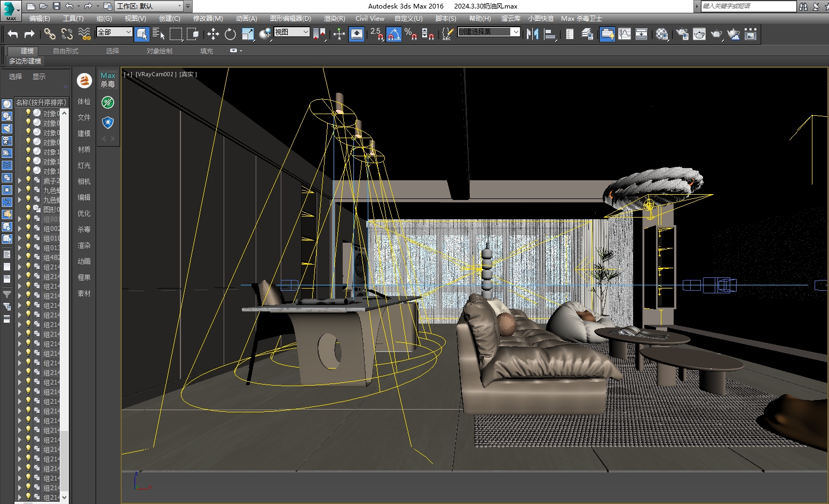Click the Unlink Selection icon

click(x=67, y=34)
